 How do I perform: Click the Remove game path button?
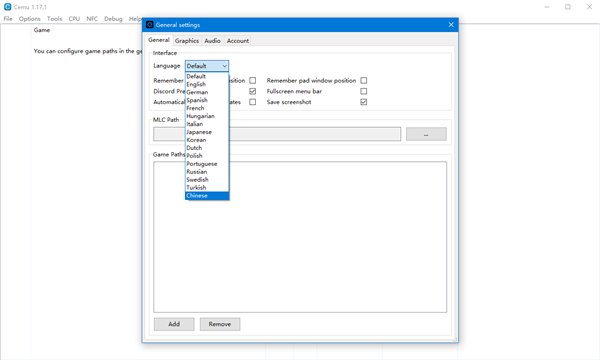(220, 324)
